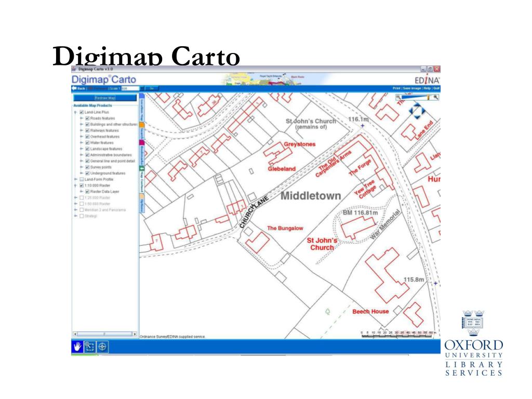Toggle the Landscape features checkbox
Viewport: 532px width, 399px height.
(87, 149)
